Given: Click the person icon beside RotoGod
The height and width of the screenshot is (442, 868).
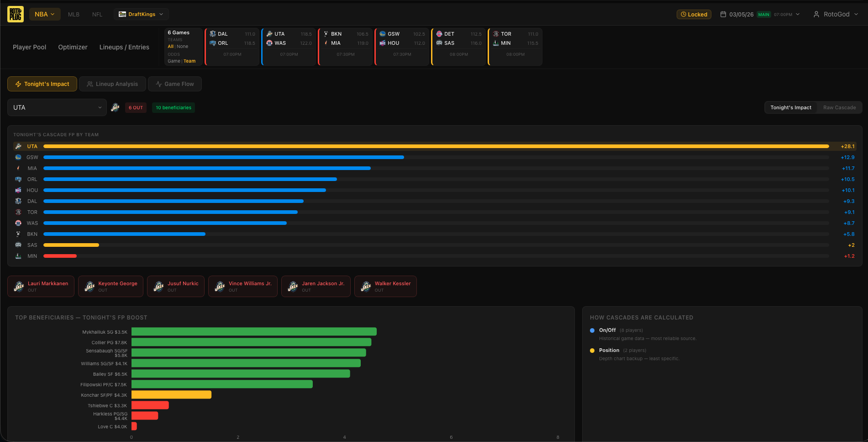Looking at the screenshot, I should 816,14.
